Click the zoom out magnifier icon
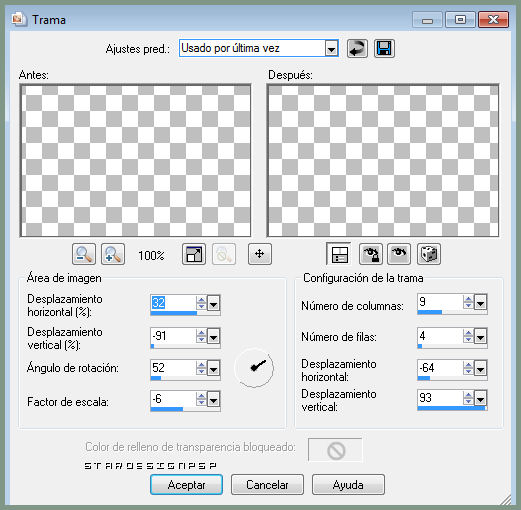This screenshot has height=510, width=521. 84,254
